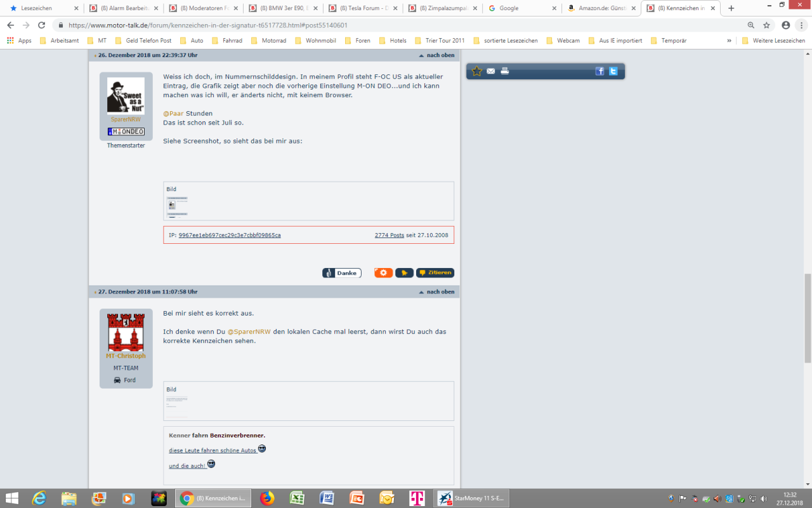This screenshot has height=508, width=812.
Task: Click the email envelope icon in share bar
Action: (491, 71)
